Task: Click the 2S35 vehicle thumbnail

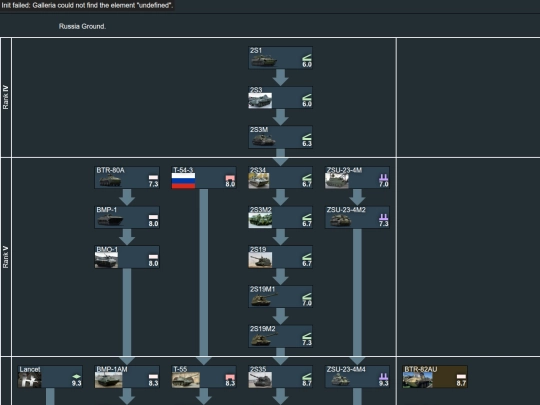Action: point(260,380)
